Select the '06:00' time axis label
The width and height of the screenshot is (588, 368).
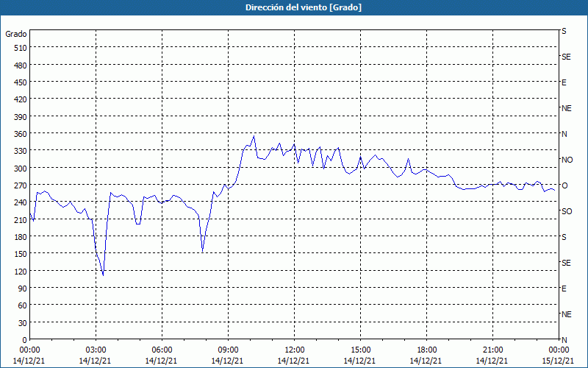[162, 350]
